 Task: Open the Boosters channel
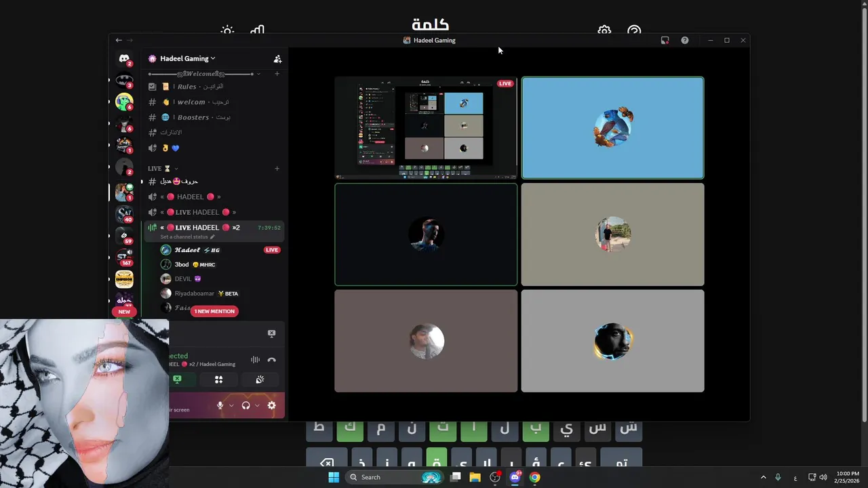pyautogui.click(x=214, y=117)
